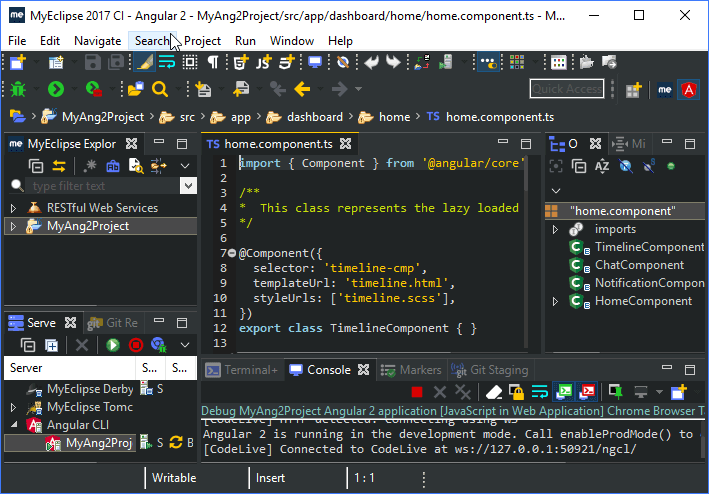Close the home.component.ts editor tab
Image resolution: width=709 pixels, height=494 pixels.
coord(345,144)
